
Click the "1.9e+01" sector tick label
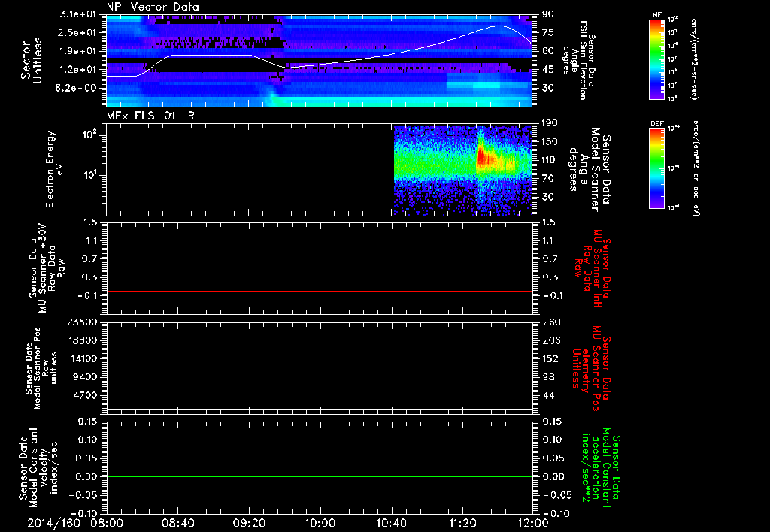coord(77,51)
